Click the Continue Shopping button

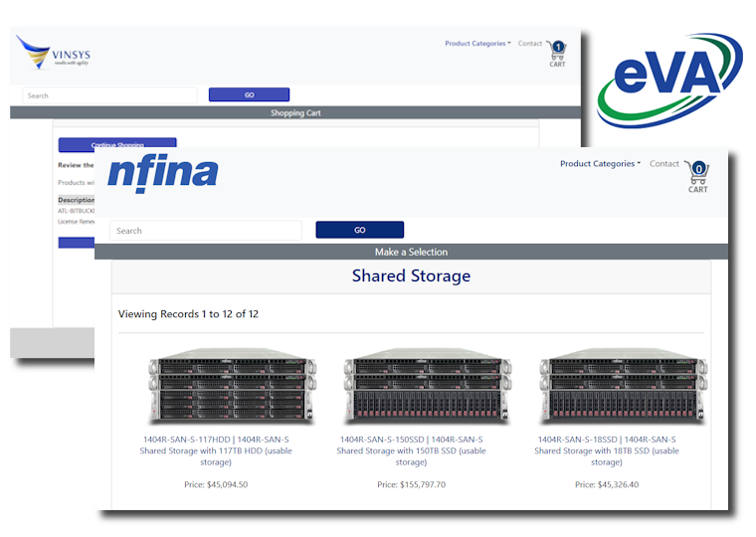coord(117,142)
